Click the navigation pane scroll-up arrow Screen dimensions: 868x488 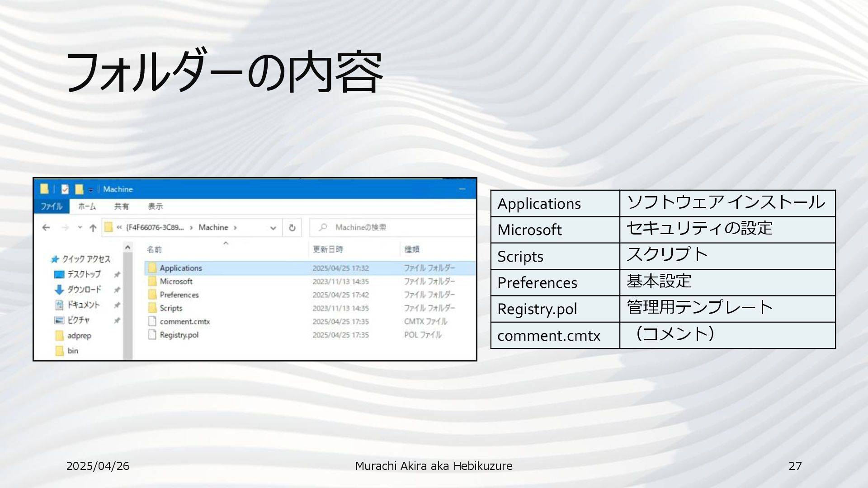coord(128,248)
